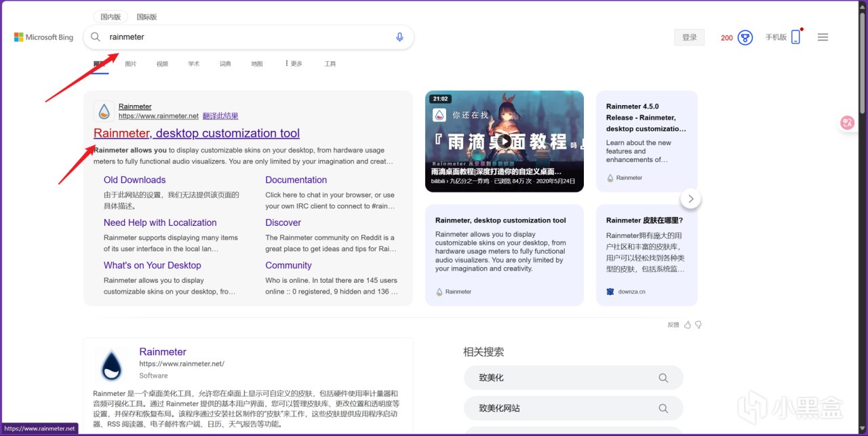Open the middle 'Rainmeter, desktop customization tool' card
Image resolution: width=868 pixels, height=436 pixels.
[505, 256]
